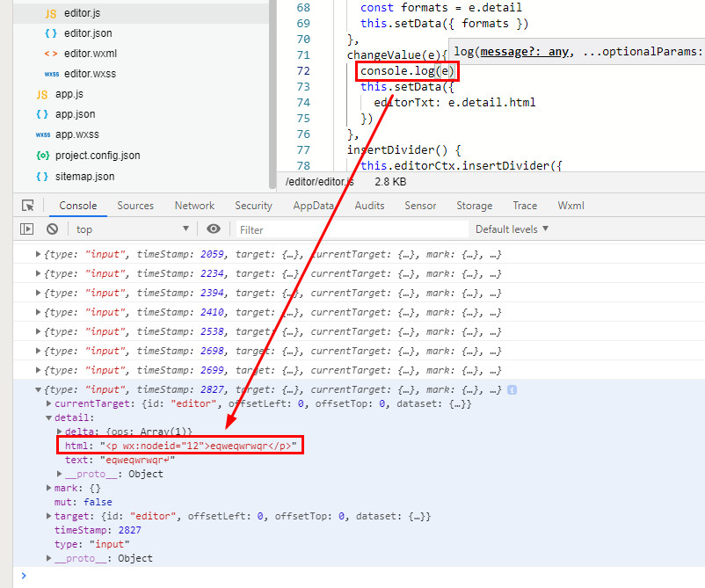
Task: Open the editor.json file
Action: click(88, 33)
